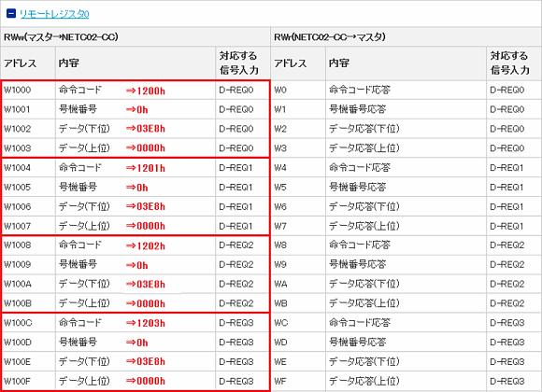542x392 pixels.
Task: Click address cell W1004
Action: (28, 168)
